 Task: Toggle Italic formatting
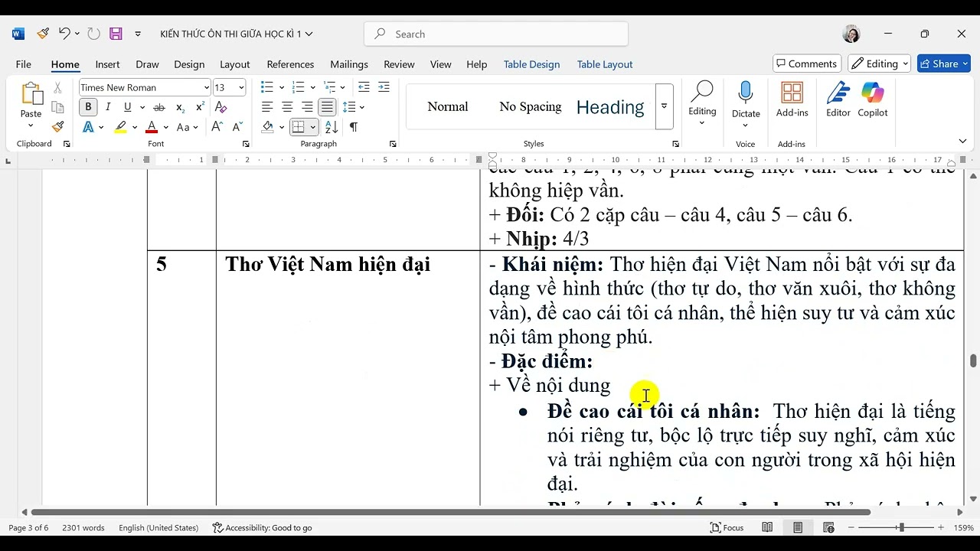click(108, 107)
